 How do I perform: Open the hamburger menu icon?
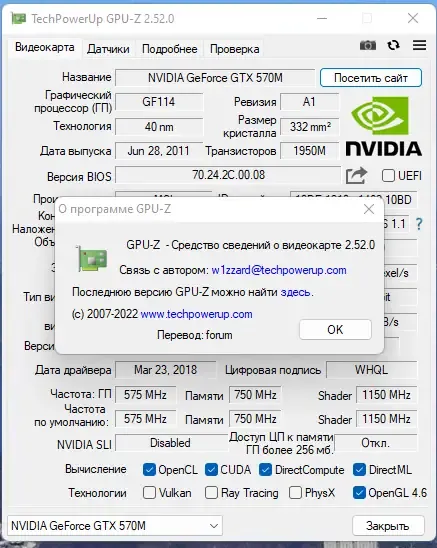click(419, 45)
